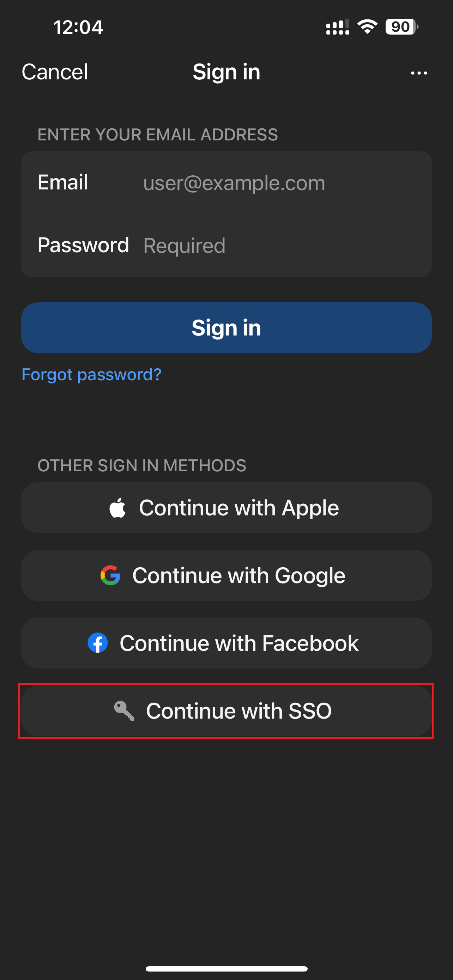
Task: Tap the SSO key icon
Action: pos(124,710)
